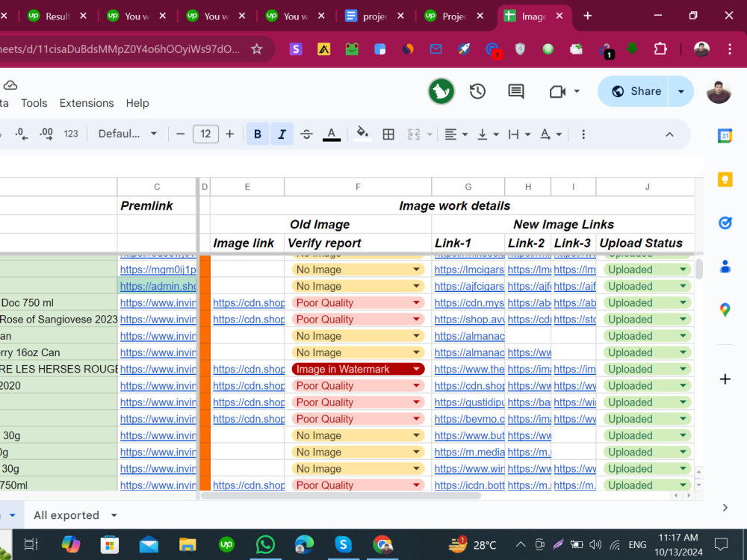Open Google Tasks side panel

(x=725, y=223)
